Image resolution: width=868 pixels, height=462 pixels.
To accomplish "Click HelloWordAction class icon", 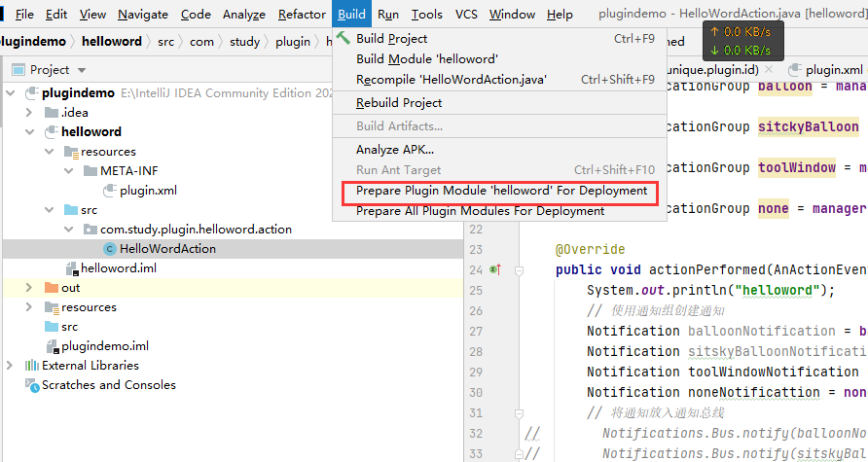I will [x=110, y=249].
